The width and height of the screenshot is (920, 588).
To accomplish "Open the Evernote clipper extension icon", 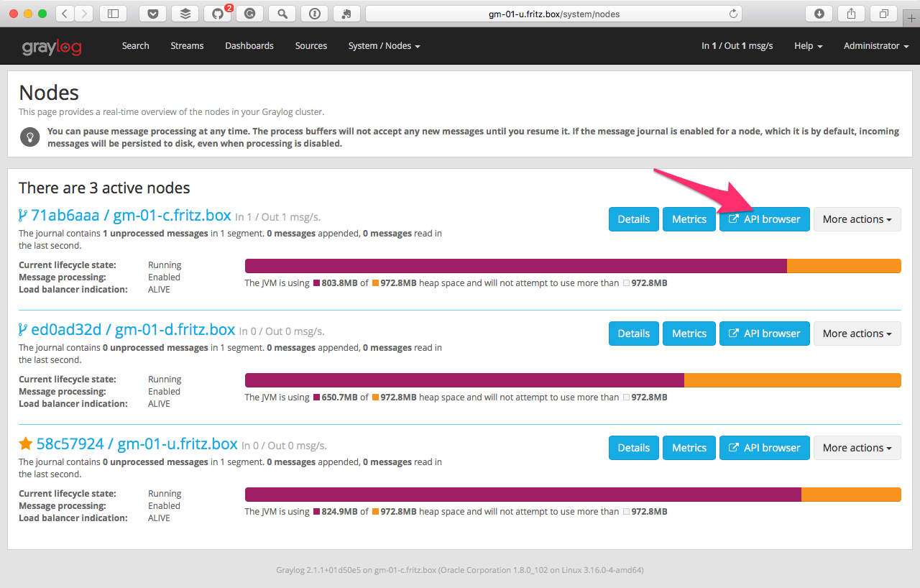I will point(347,14).
